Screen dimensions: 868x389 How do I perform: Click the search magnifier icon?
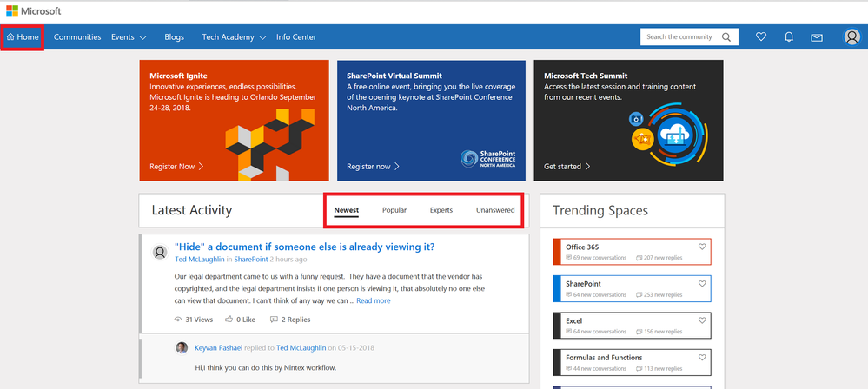coord(726,37)
